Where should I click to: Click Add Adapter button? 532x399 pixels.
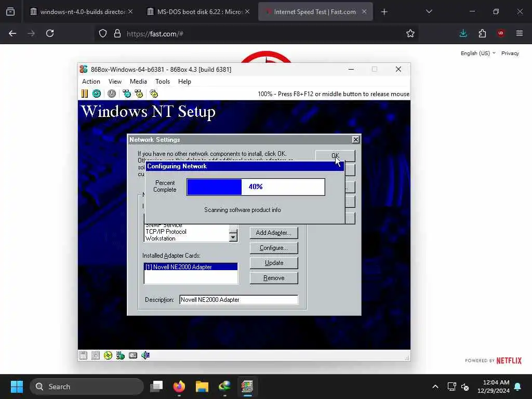[273, 233]
